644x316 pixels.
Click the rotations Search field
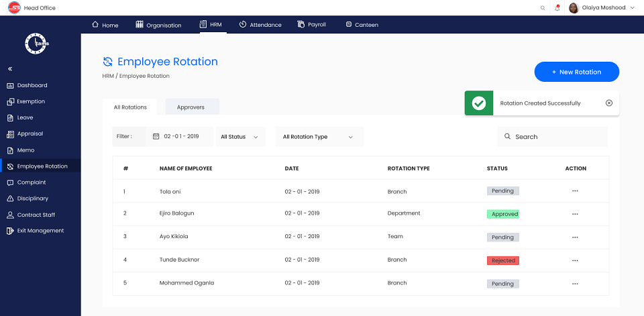click(552, 137)
